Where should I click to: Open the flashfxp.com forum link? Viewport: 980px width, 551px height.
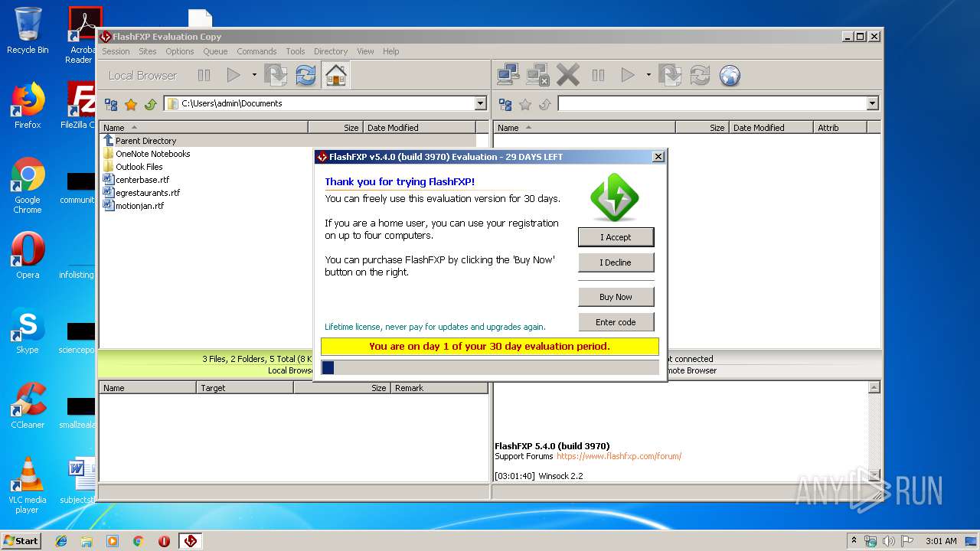pos(619,456)
